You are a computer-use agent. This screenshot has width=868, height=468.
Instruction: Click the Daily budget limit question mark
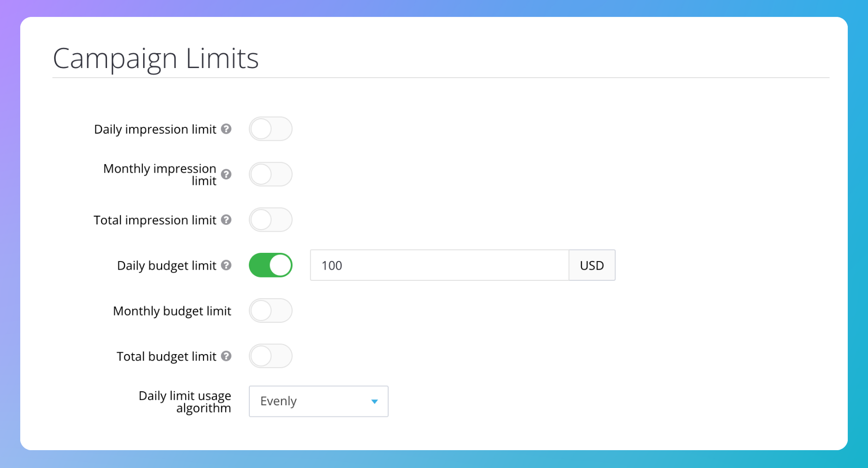pyautogui.click(x=226, y=265)
